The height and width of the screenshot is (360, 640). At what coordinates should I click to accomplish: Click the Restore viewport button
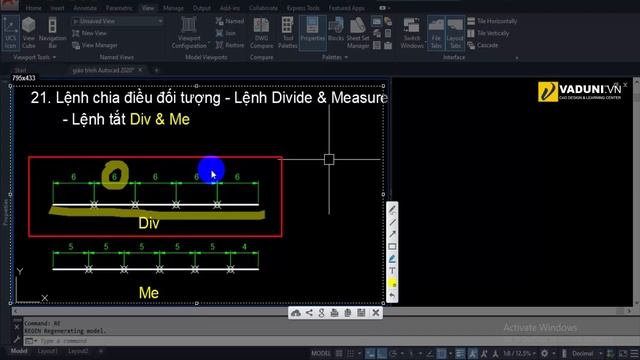(x=230, y=45)
